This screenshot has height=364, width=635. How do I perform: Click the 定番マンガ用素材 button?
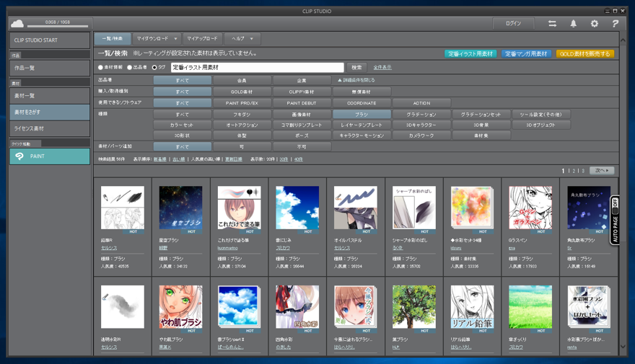coord(526,54)
